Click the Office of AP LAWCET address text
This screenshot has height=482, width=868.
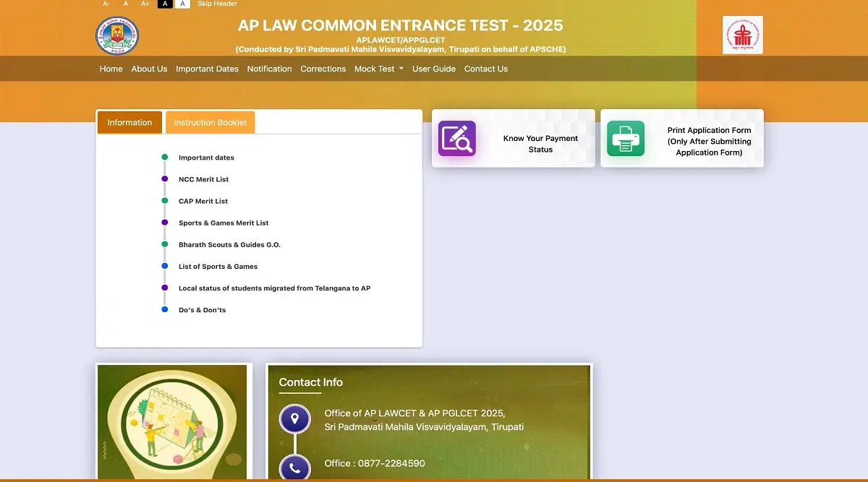point(424,420)
